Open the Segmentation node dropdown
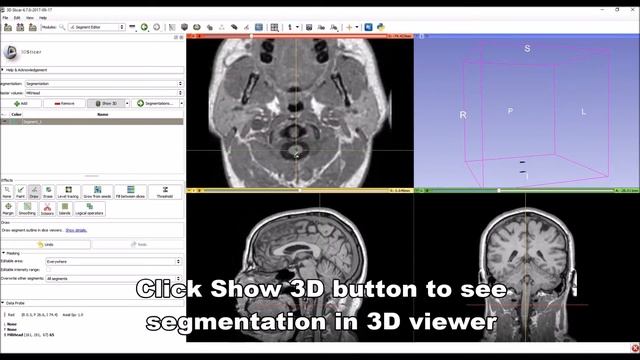The width and height of the screenshot is (640, 360). tap(104, 84)
